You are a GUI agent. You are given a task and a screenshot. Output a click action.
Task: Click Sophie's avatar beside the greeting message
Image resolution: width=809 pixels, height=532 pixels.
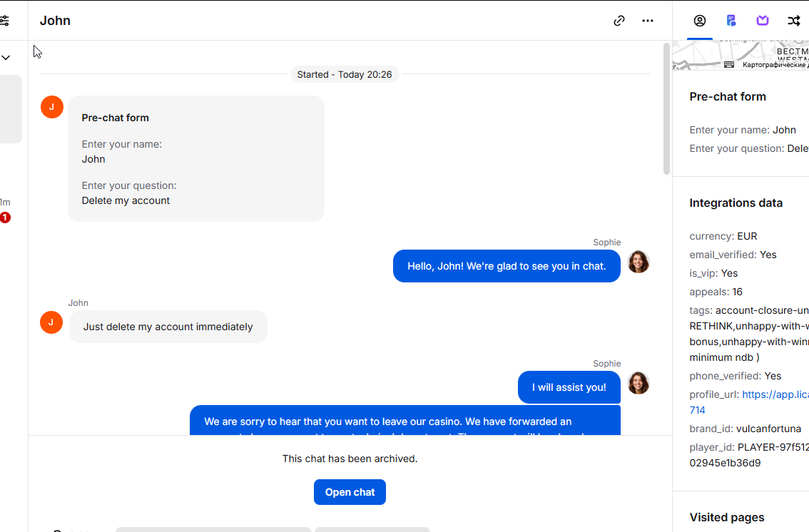click(638, 262)
